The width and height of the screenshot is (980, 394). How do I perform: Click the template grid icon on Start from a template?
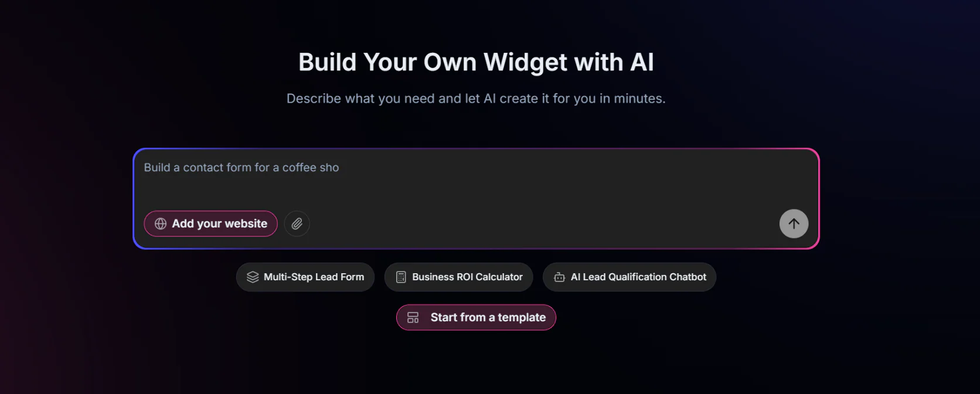[413, 317]
